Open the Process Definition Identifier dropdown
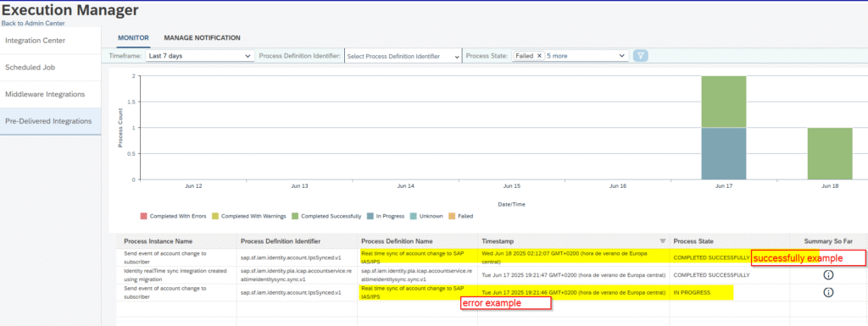 tap(403, 56)
